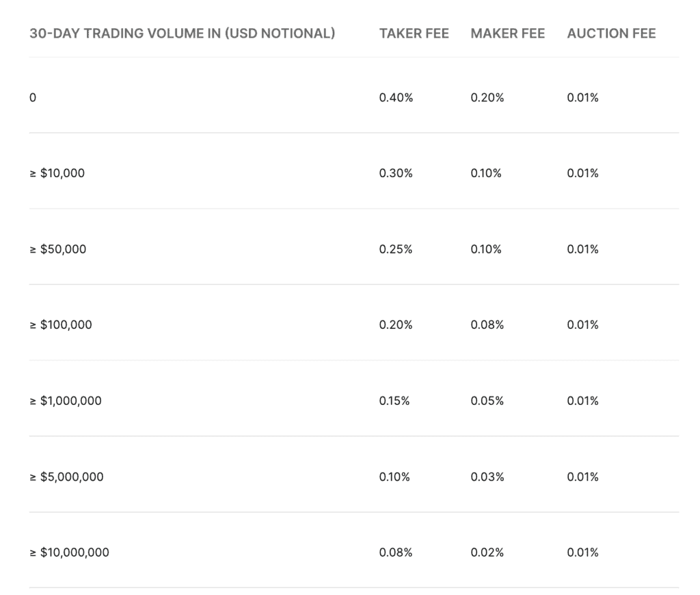Select the ≥ $100,000 volume tier
This screenshot has width=700, height=595.
pos(61,325)
